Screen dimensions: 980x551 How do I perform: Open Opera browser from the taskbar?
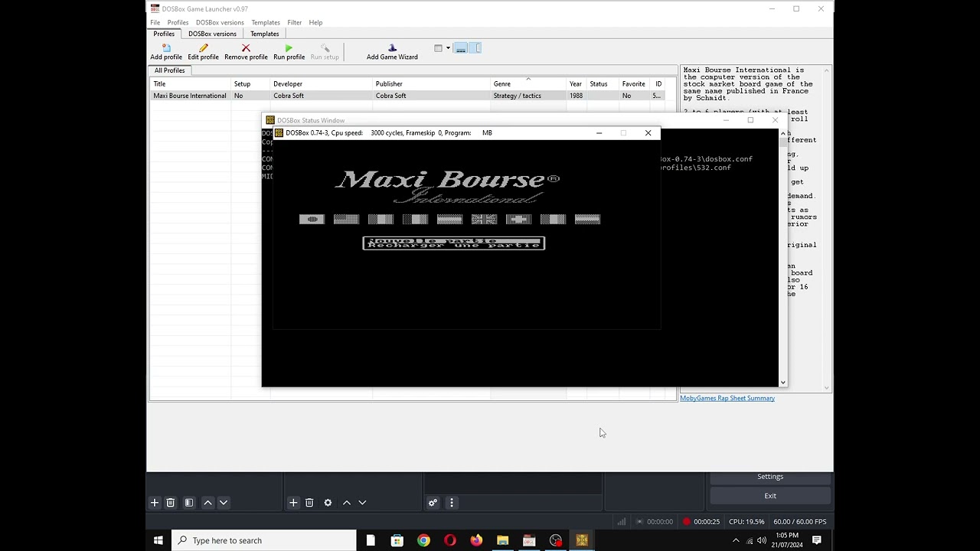pos(450,540)
